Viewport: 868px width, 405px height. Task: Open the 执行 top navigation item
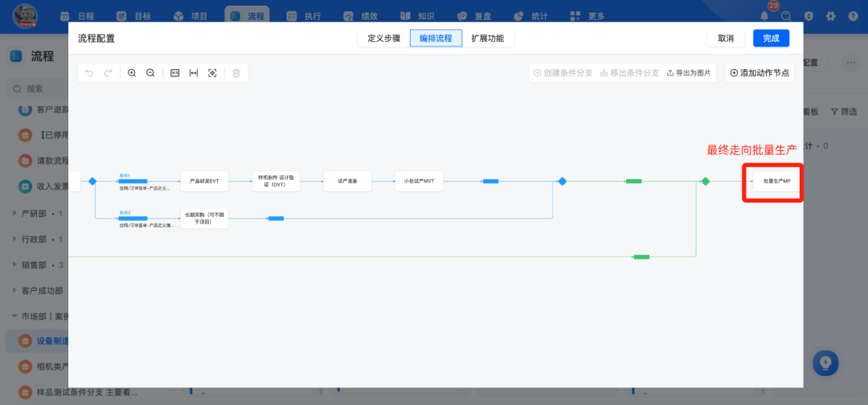tap(304, 16)
